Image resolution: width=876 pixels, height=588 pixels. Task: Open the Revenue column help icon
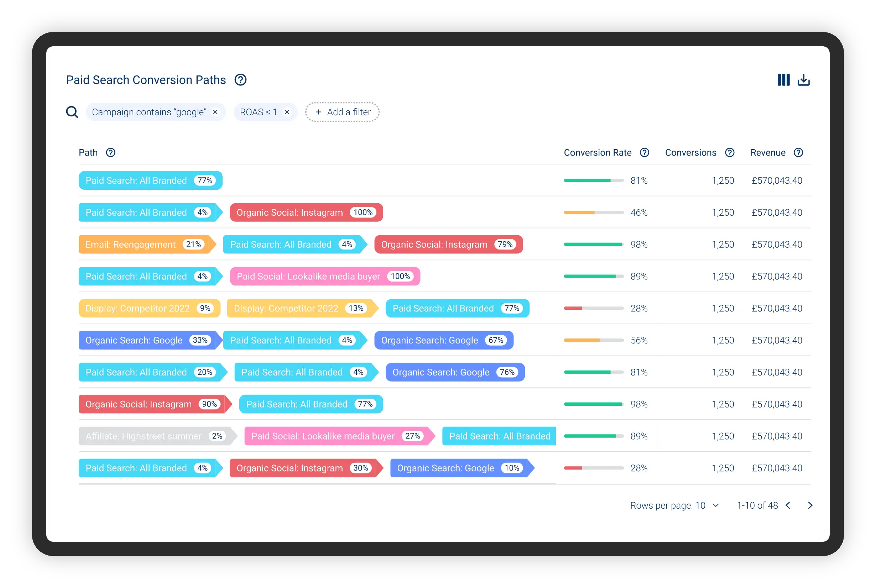click(x=798, y=153)
